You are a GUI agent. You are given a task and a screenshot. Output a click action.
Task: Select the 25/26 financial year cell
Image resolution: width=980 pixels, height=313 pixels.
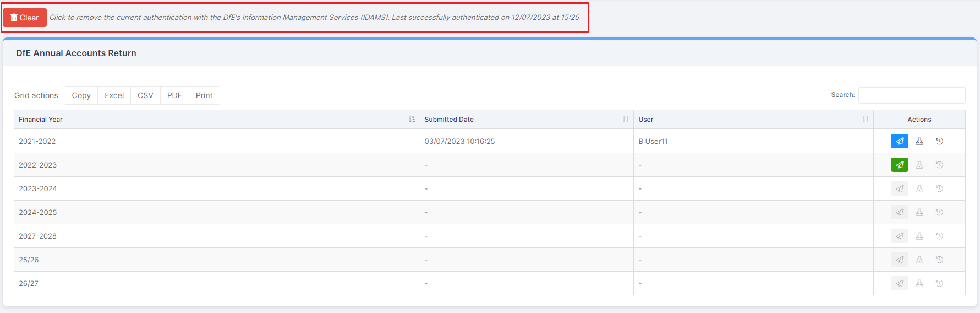coord(217,260)
